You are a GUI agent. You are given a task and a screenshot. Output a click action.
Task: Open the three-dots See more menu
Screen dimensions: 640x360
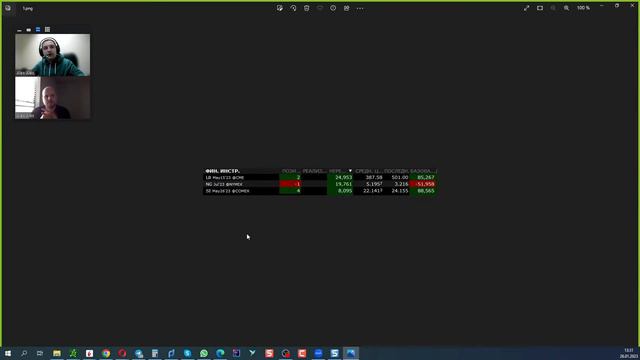(x=360, y=8)
